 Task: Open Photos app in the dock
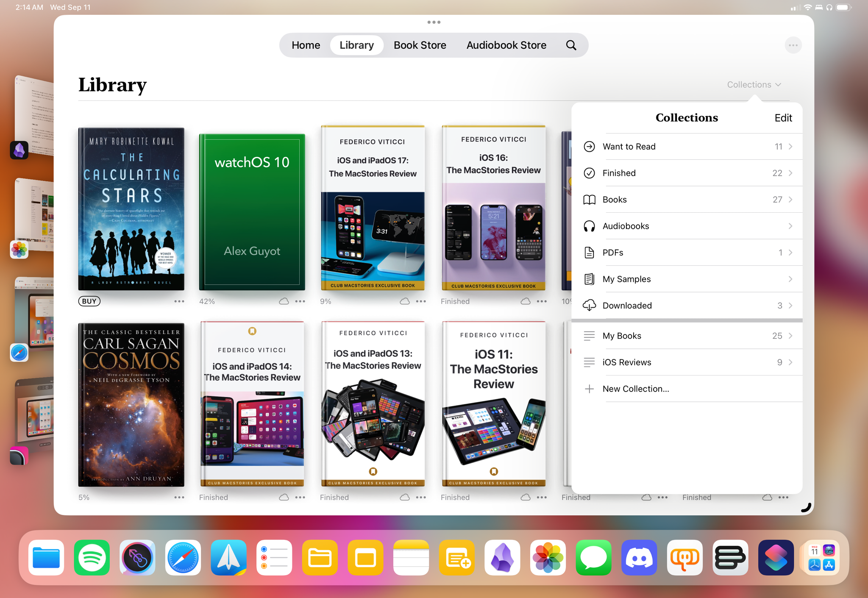point(548,557)
